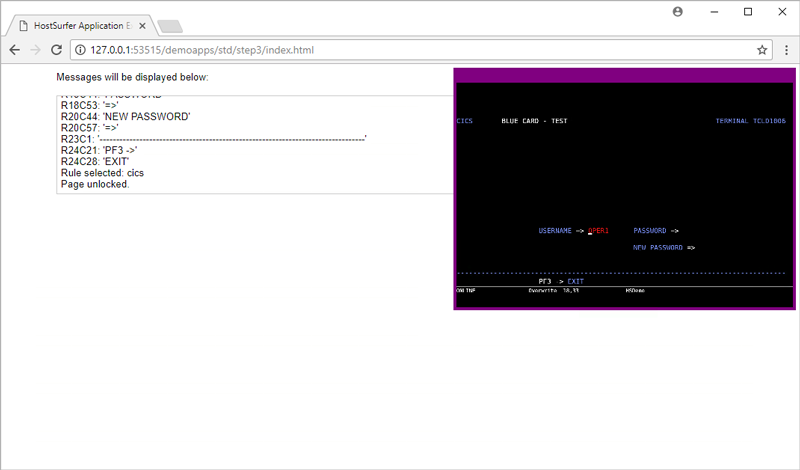Open the user profile icon in title bar
The height and width of the screenshot is (470, 800).
(678, 12)
